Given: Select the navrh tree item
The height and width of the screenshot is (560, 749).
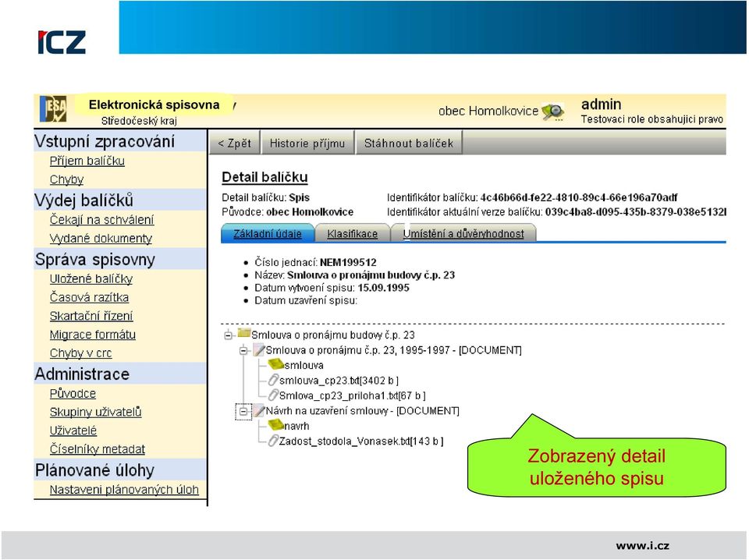Looking at the screenshot, I should (296, 426).
